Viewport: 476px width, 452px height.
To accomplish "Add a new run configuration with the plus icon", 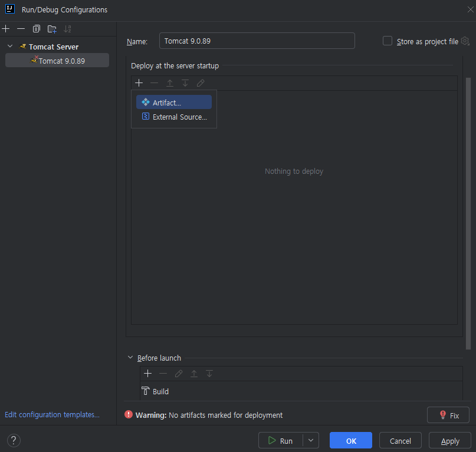I will point(6,29).
